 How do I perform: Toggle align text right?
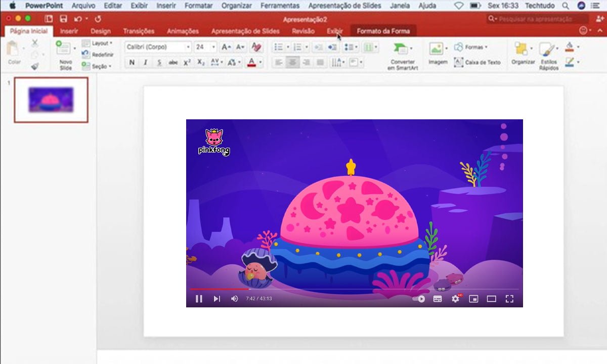pos(306,63)
